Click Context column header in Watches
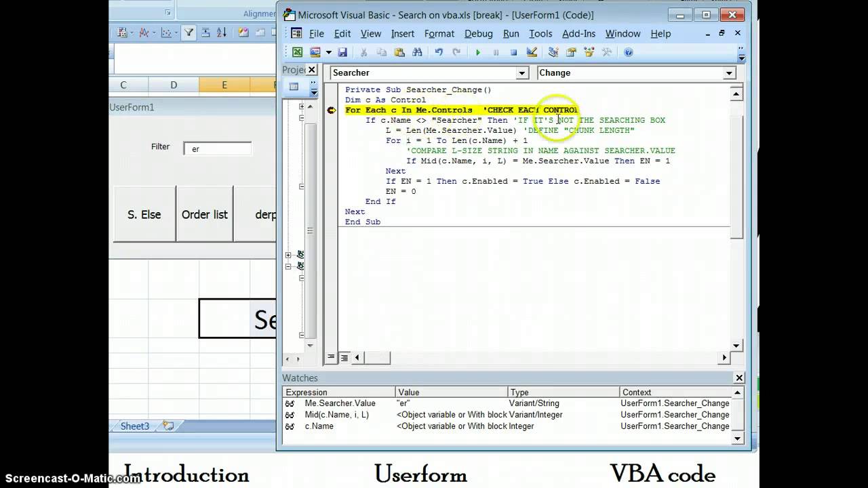The height and width of the screenshot is (488, 868). click(676, 392)
